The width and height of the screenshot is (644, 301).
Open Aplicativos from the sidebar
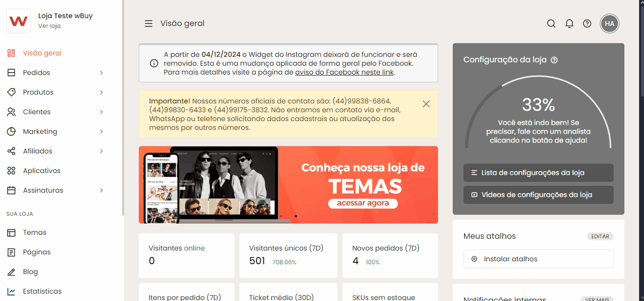pyautogui.click(x=42, y=171)
